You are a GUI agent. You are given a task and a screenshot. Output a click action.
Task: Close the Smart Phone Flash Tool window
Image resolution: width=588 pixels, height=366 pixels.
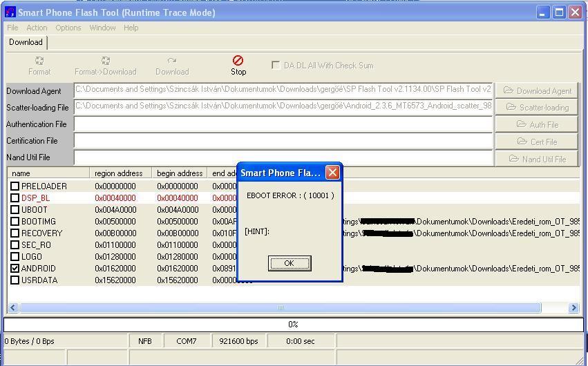[x=576, y=12]
